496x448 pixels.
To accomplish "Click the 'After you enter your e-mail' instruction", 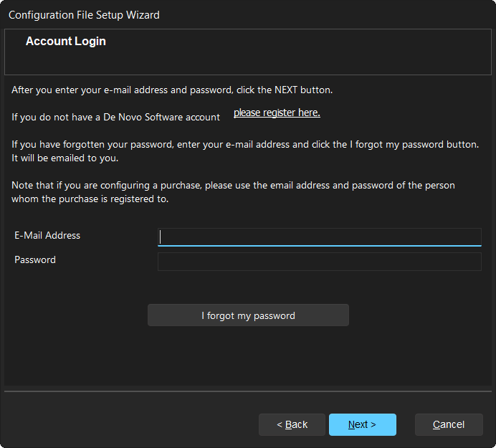I will coord(172,90).
